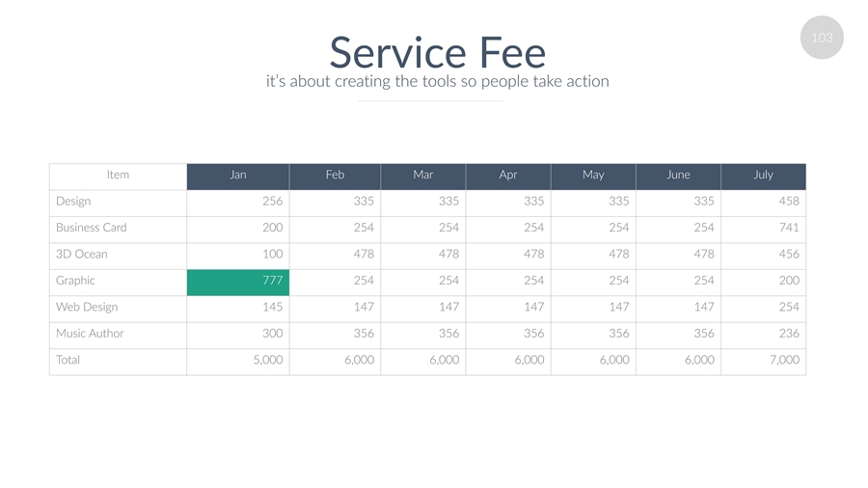Screen dimensions: 868x488
Task: Select the Item header cell
Action: 118,175
